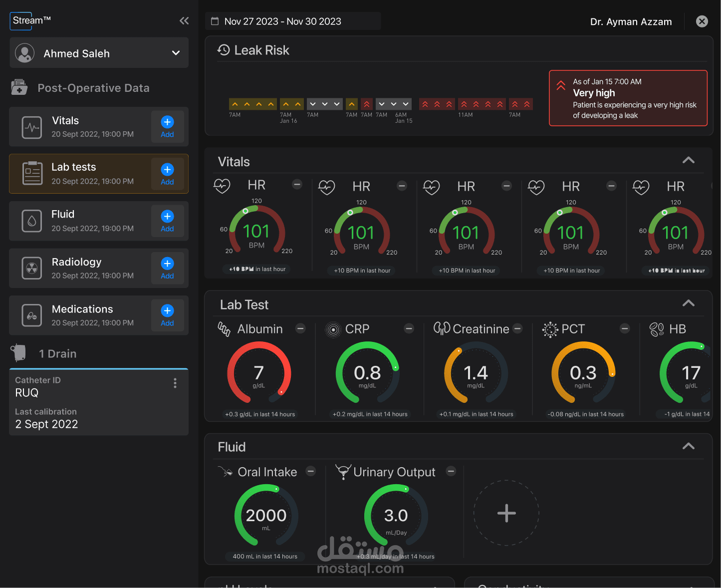Image resolution: width=721 pixels, height=588 pixels.
Task: Collapse the Lab Test section chevron
Action: pyautogui.click(x=689, y=303)
